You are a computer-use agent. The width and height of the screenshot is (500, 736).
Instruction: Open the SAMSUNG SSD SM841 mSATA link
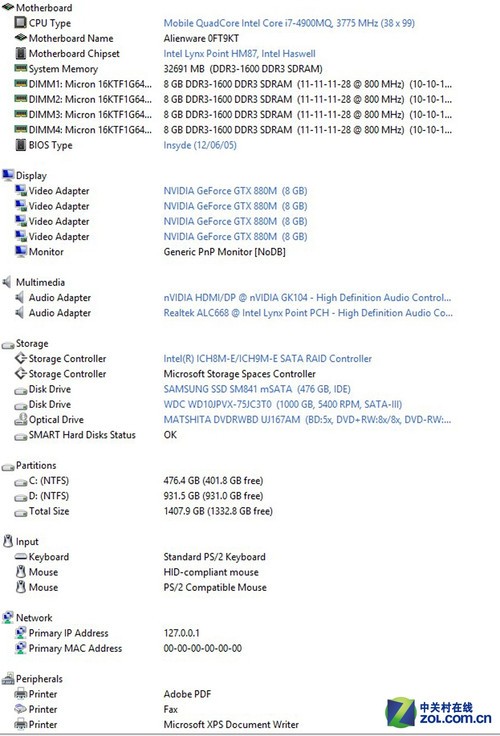click(257, 389)
